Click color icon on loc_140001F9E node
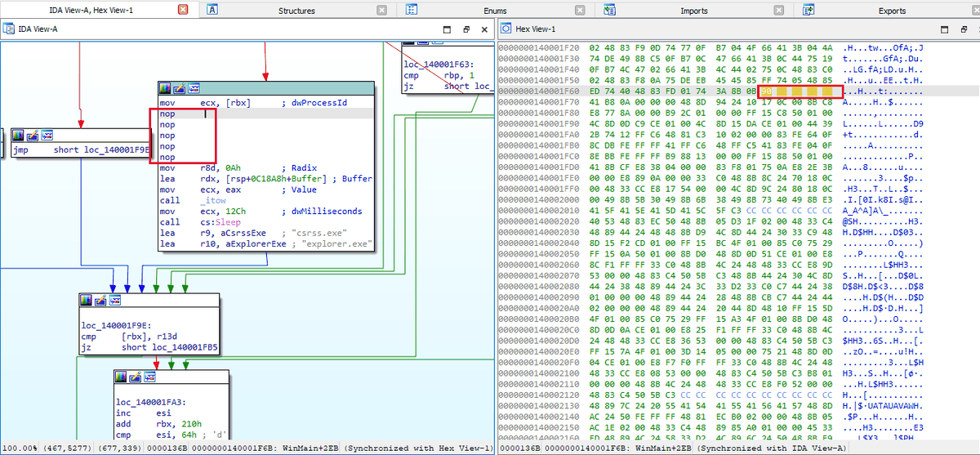The width and height of the screenshot is (980, 455). pyautogui.click(x=87, y=301)
